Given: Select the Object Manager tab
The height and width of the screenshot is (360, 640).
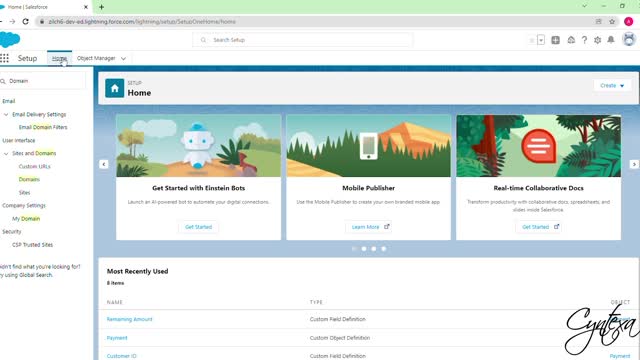Looking at the screenshot, I should point(96,58).
